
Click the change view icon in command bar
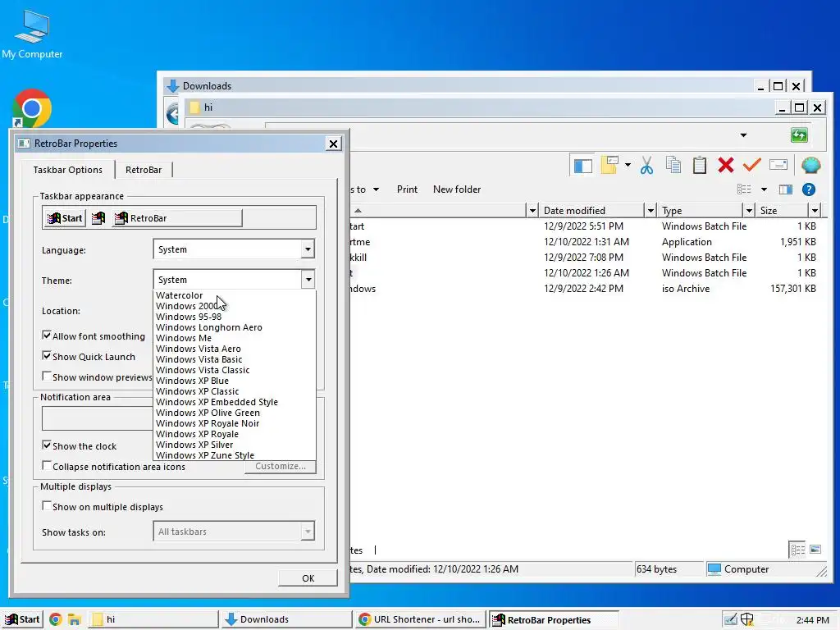coord(744,189)
